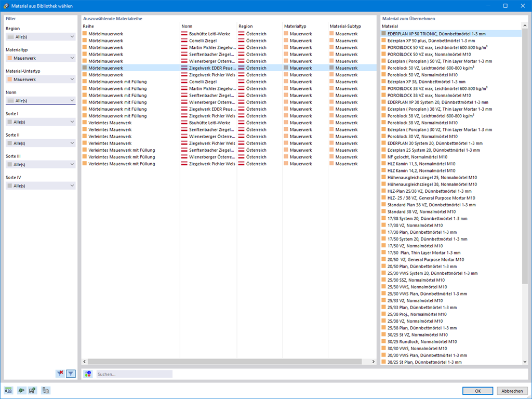Click the icon beside 30/25 Rundloch, Normalmörtel M10
The image size is (532, 399).
(x=384, y=341)
